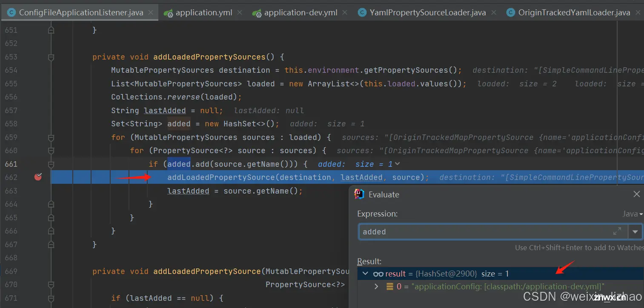Image resolution: width=644 pixels, height=308 pixels.
Task: Click the watch glasses icon beside result
Action: [x=378, y=274]
